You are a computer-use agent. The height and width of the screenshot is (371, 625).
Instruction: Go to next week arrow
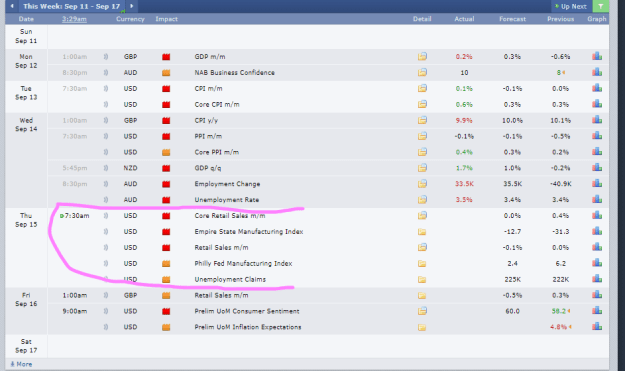point(132,6)
